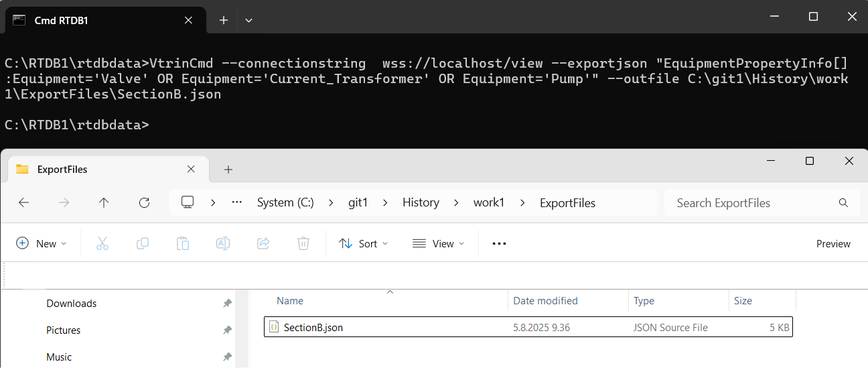Toggle the Preview pane button

(x=833, y=243)
